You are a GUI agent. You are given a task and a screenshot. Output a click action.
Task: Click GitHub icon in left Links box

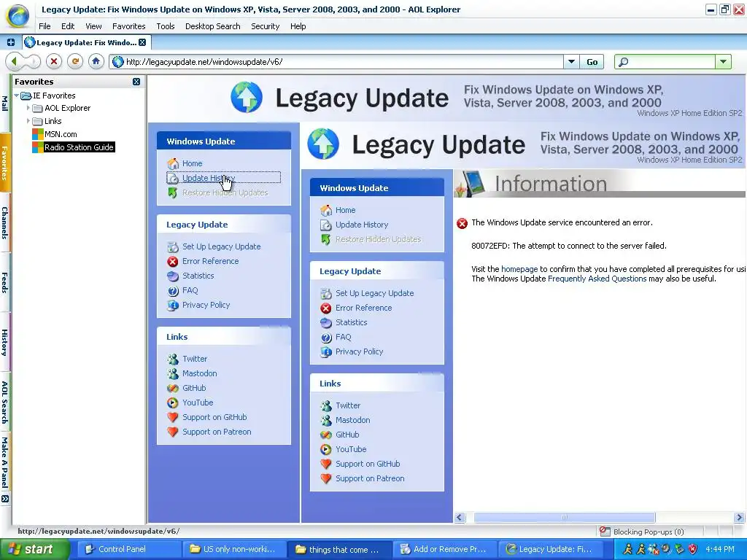tap(173, 388)
